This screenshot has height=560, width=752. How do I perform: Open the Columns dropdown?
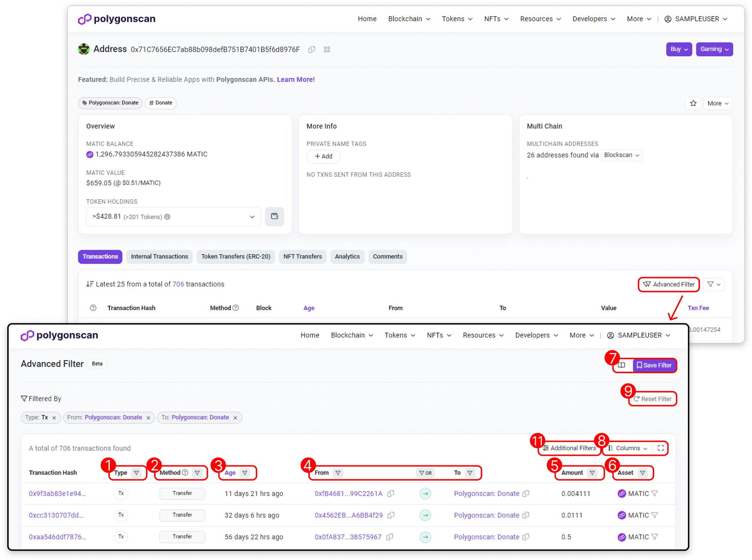628,448
